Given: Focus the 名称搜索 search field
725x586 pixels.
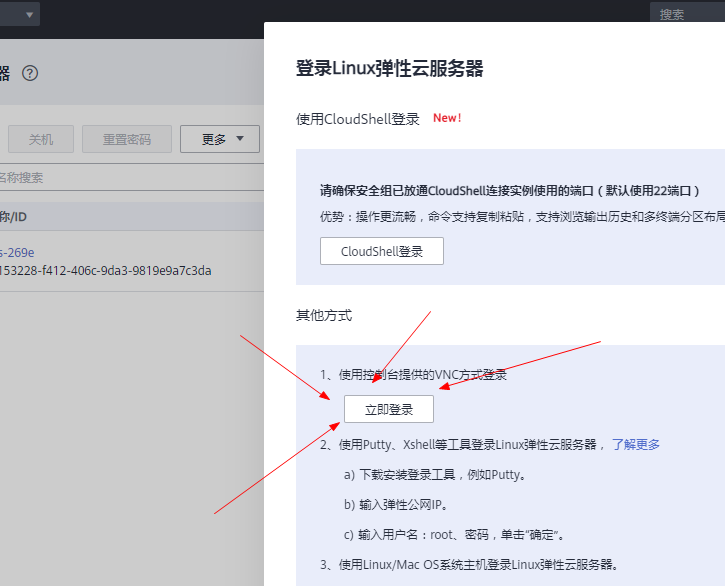Looking at the screenshot, I should [x=132, y=177].
